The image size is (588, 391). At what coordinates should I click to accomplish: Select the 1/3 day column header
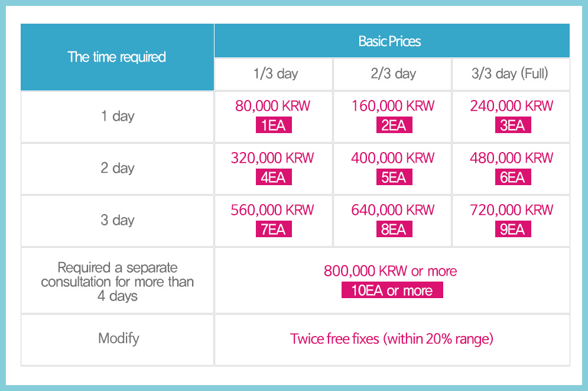pos(275,74)
